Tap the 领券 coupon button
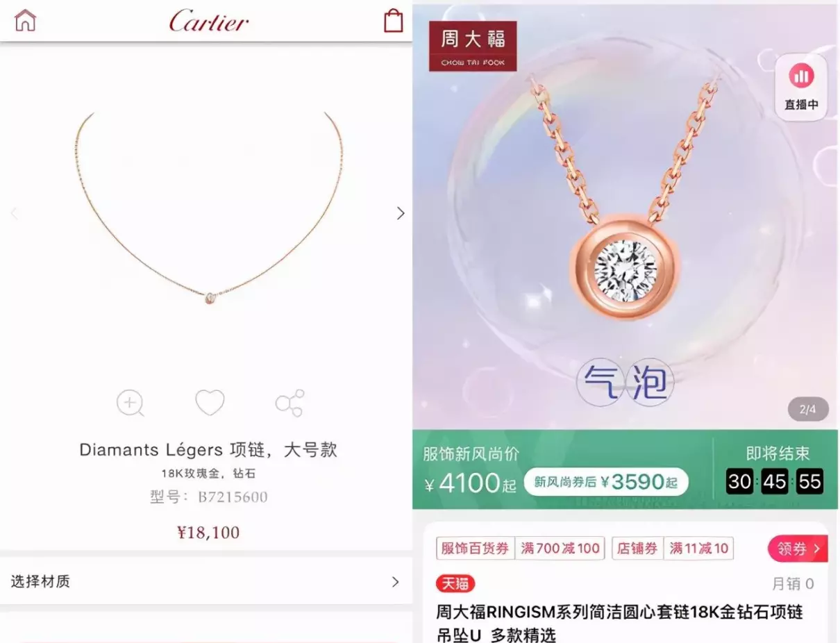Screen dimensions: 840x643 coord(798,549)
